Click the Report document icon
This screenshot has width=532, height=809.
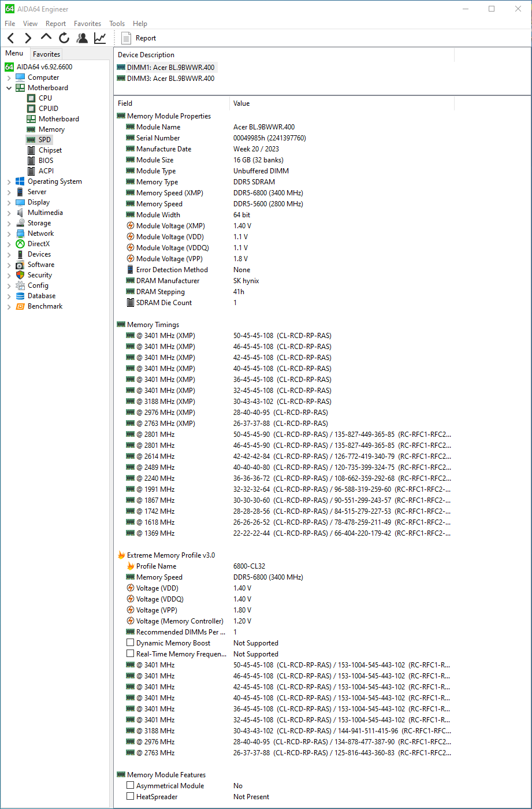pos(127,38)
